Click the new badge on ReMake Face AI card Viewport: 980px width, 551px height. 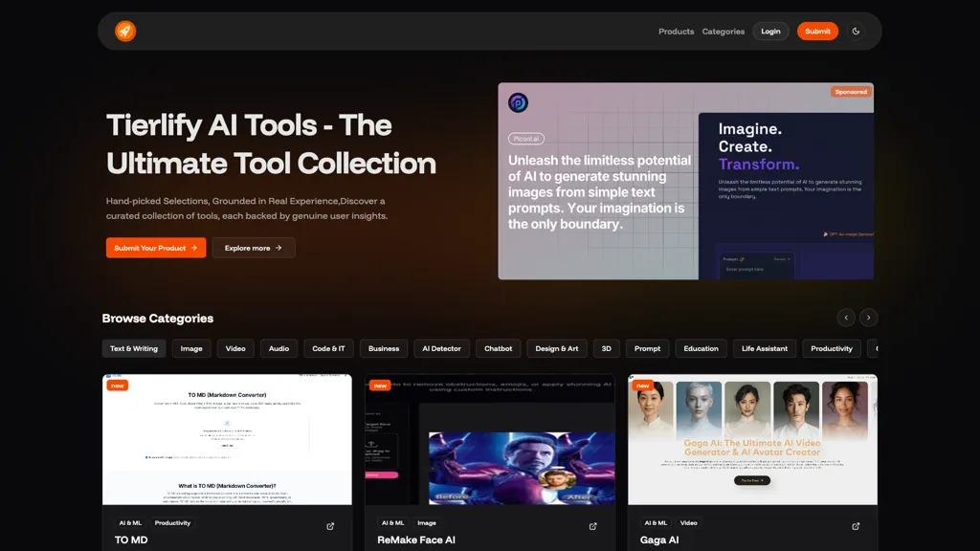(380, 386)
